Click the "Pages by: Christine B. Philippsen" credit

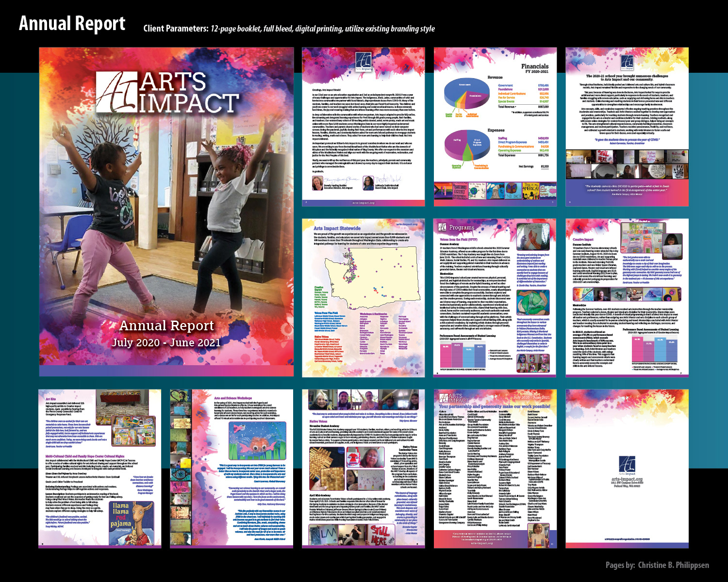pyautogui.click(x=657, y=566)
